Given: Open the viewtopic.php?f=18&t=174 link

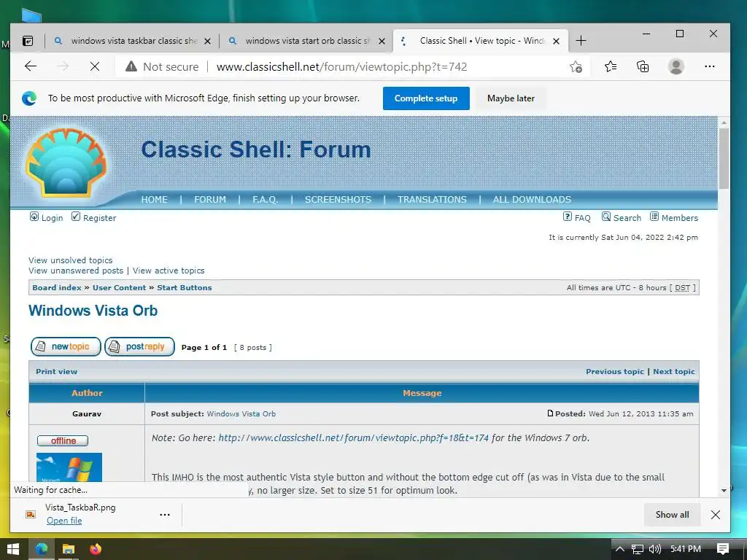Looking at the screenshot, I should click(354, 438).
